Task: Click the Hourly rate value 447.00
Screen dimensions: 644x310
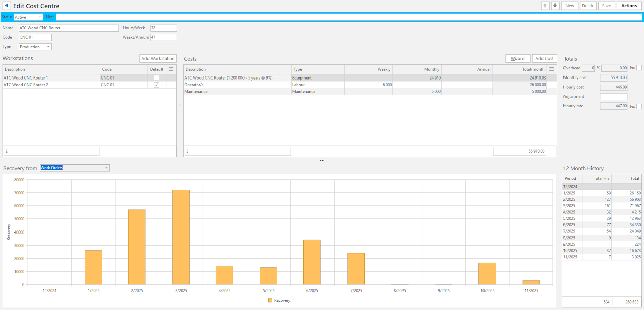Action: tap(614, 106)
